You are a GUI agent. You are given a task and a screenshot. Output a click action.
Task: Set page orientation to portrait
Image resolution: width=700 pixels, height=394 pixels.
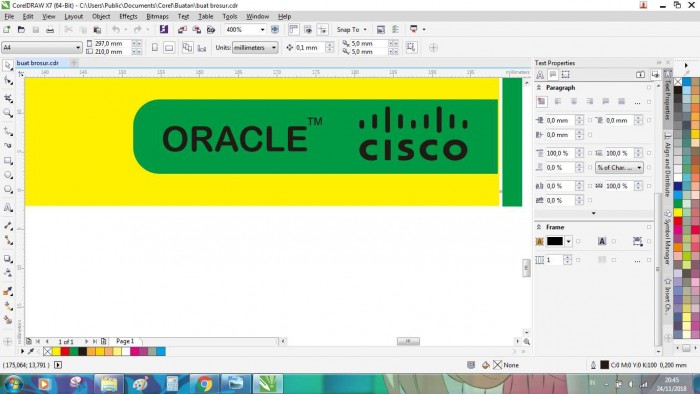(154, 47)
